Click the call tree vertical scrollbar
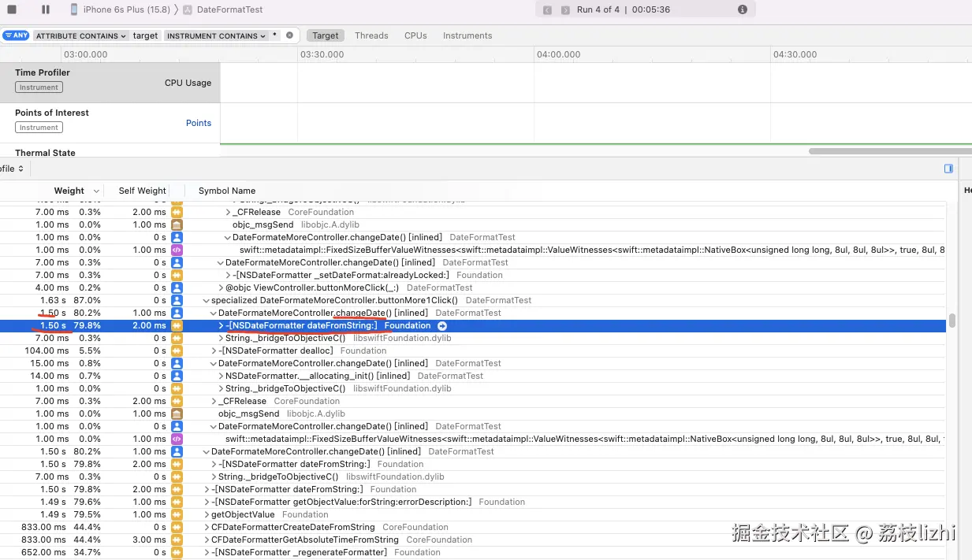Viewport: 972px width, 560px height. coord(952,321)
